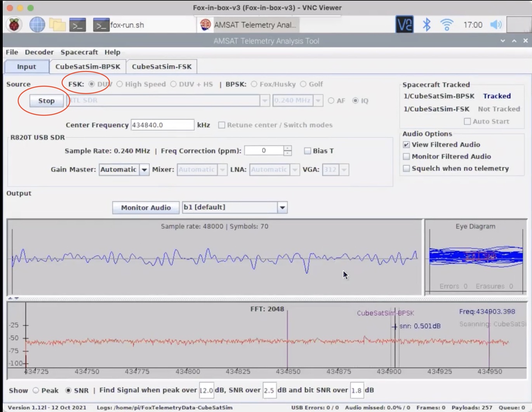This screenshot has height=412, width=532.
Task: Open the Decoder menu
Action: 39,52
